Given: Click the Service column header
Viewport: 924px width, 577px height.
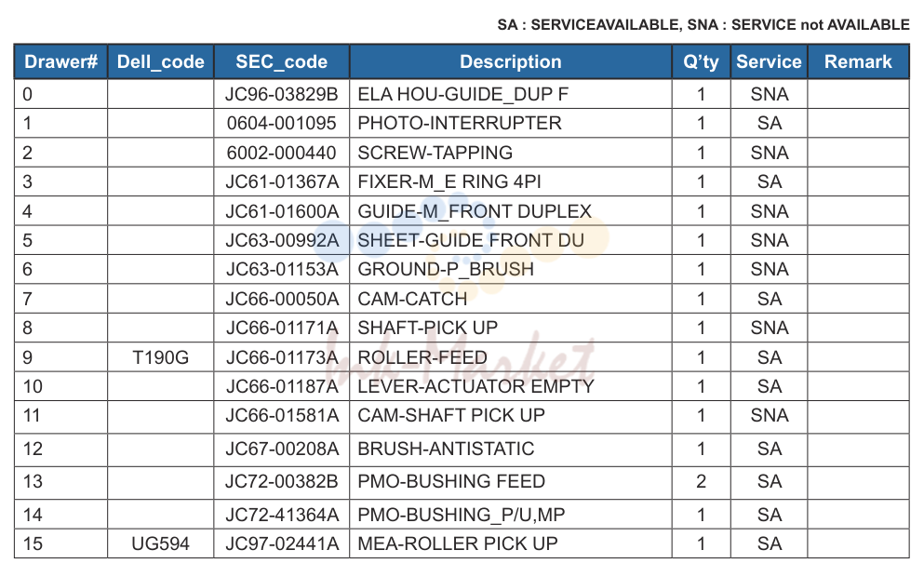Looking at the screenshot, I should (769, 61).
